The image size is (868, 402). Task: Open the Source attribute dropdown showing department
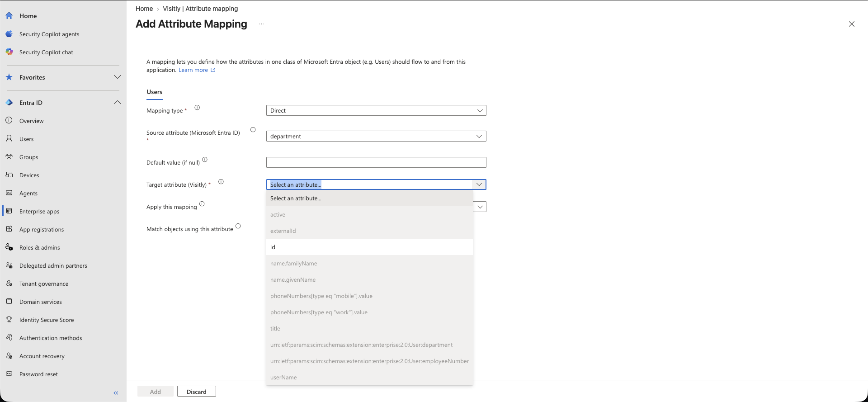pos(376,136)
